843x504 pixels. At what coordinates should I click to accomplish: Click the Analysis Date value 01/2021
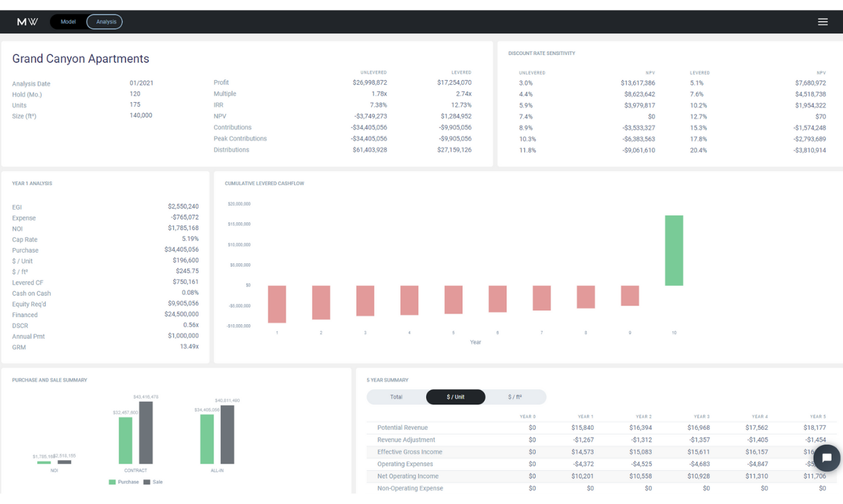[141, 83]
